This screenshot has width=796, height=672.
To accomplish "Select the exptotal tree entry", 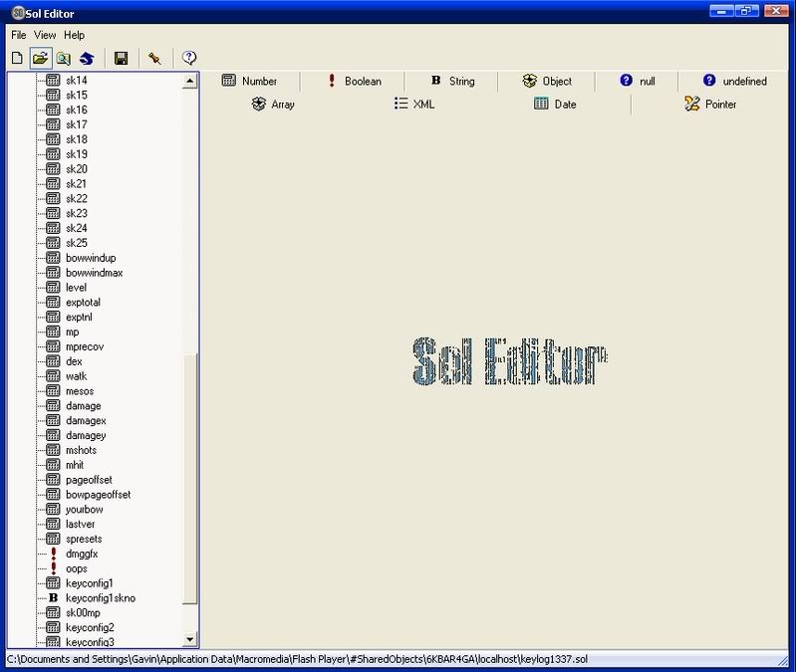I will click(x=84, y=303).
